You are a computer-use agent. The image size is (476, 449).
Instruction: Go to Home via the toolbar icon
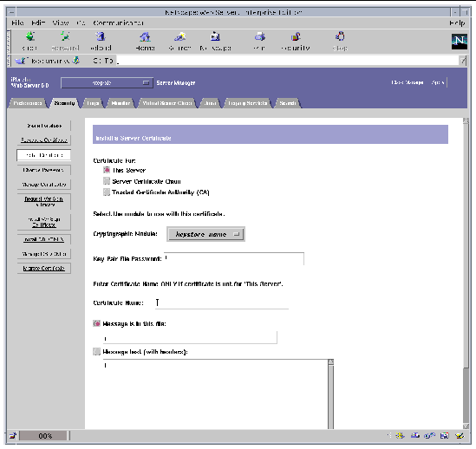(x=145, y=37)
